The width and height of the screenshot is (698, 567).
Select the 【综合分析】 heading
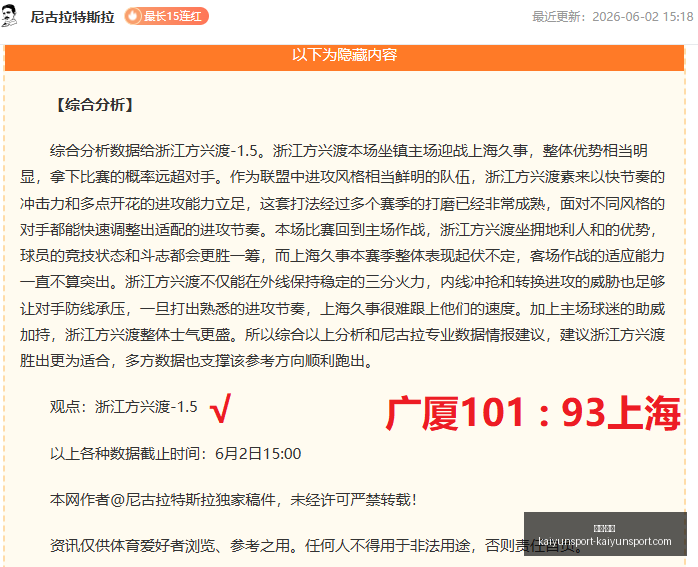(95, 105)
